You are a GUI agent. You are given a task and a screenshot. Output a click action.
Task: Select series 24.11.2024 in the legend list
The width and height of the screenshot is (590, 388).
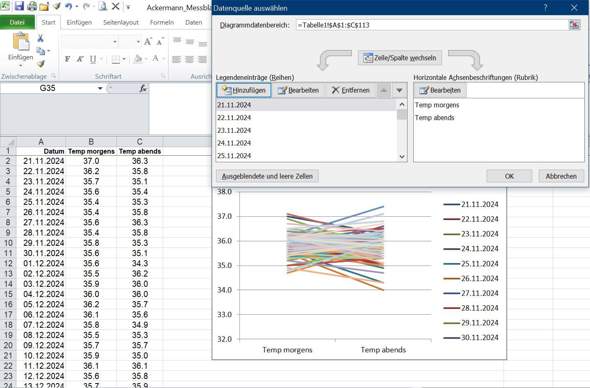306,143
